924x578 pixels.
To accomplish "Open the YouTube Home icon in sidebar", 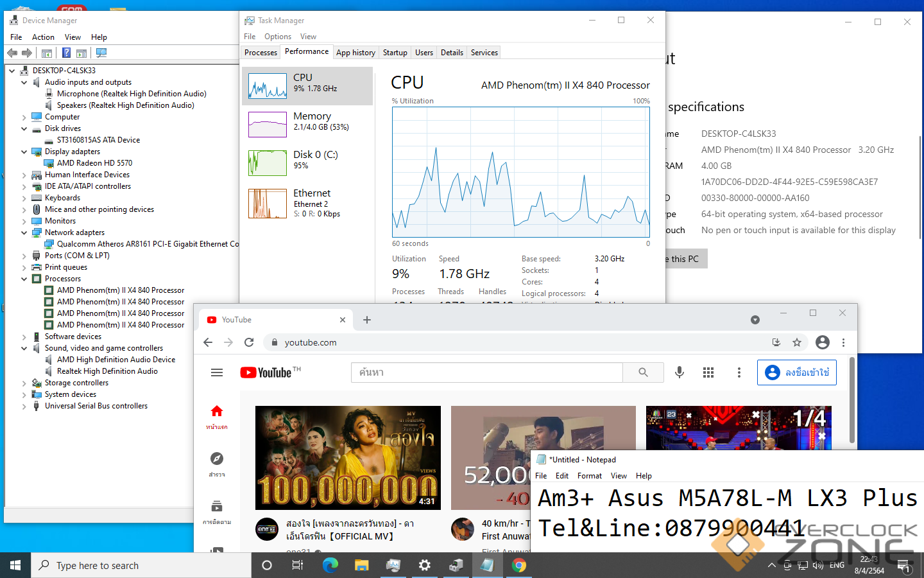I will tap(217, 411).
